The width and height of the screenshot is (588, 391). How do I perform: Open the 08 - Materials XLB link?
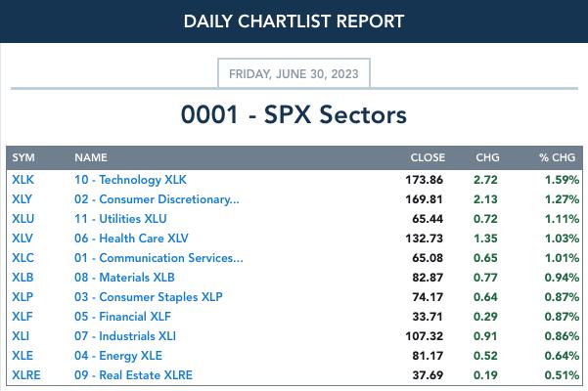(x=124, y=278)
